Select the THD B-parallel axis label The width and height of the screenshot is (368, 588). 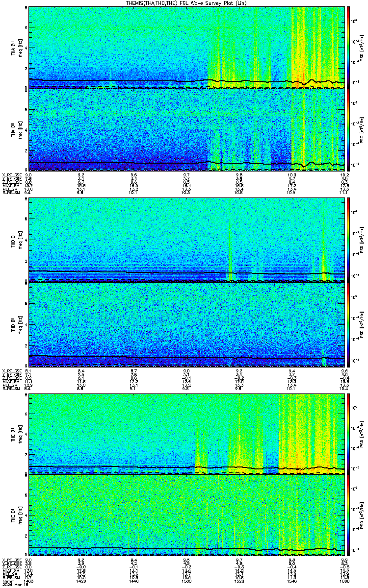(x=14, y=323)
